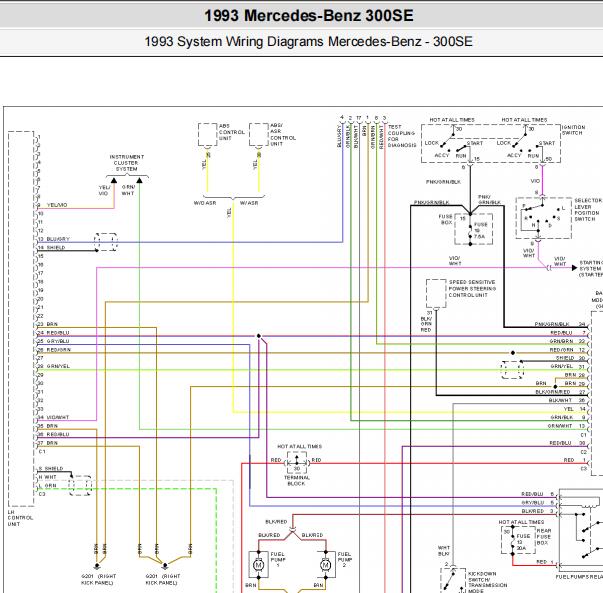Click the 'FUEL PUMP 2' label

(x=344, y=560)
